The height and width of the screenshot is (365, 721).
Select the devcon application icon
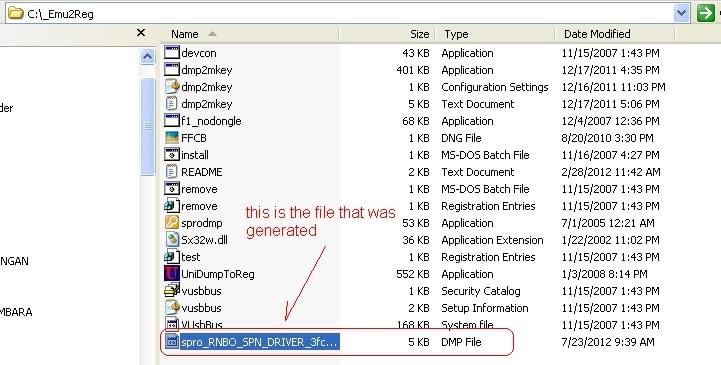pos(172,52)
